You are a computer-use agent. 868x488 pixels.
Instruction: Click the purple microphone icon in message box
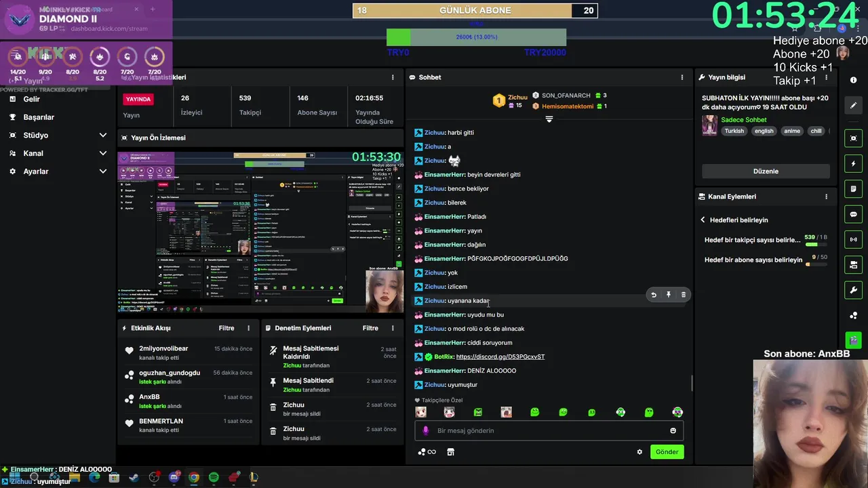[426, 430]
